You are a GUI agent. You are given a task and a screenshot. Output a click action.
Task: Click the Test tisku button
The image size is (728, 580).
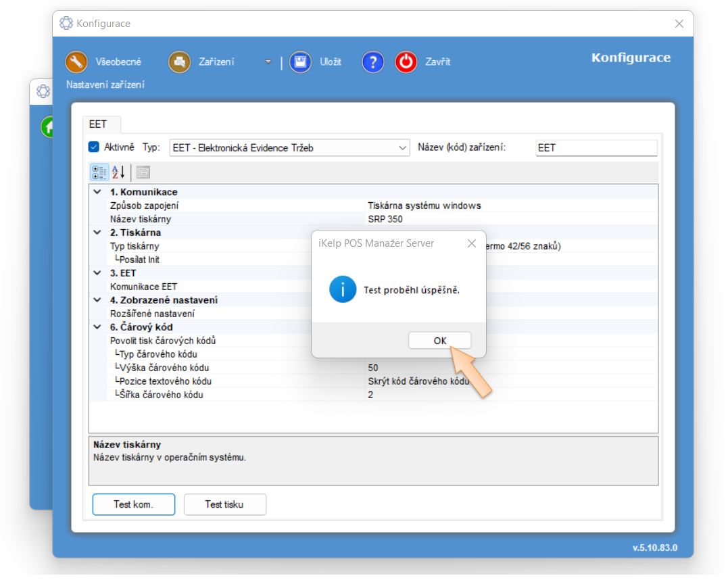[224, 504]
